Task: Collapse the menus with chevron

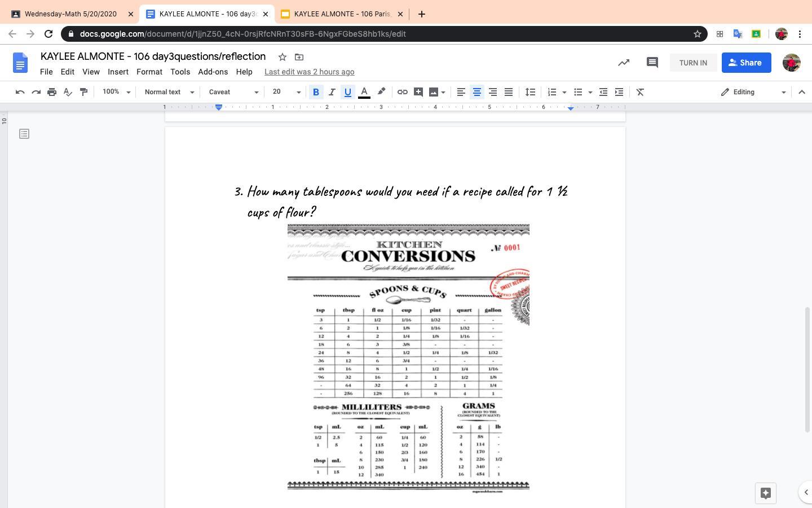Action: coord(802,92)
